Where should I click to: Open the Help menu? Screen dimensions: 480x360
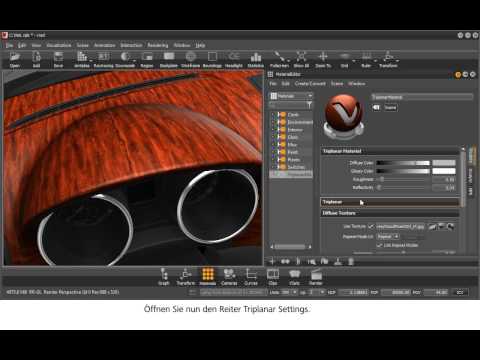click(200, 45)
